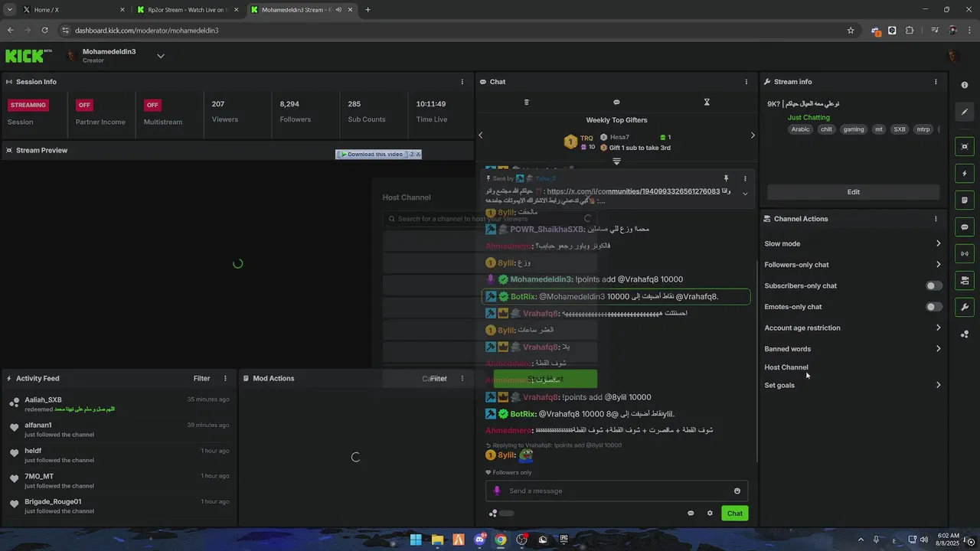
Task: Open the Stream info panel options menu
Action: click(936, 82)
